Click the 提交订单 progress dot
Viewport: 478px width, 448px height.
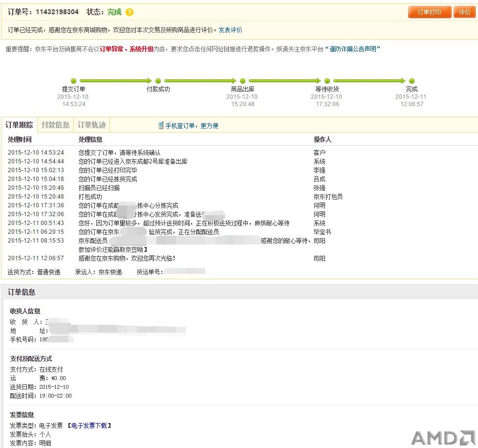(73, 81)
